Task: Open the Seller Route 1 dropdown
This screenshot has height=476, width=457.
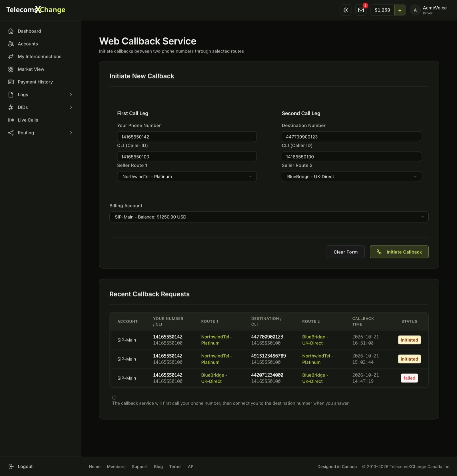Action: tap(187, 177)
